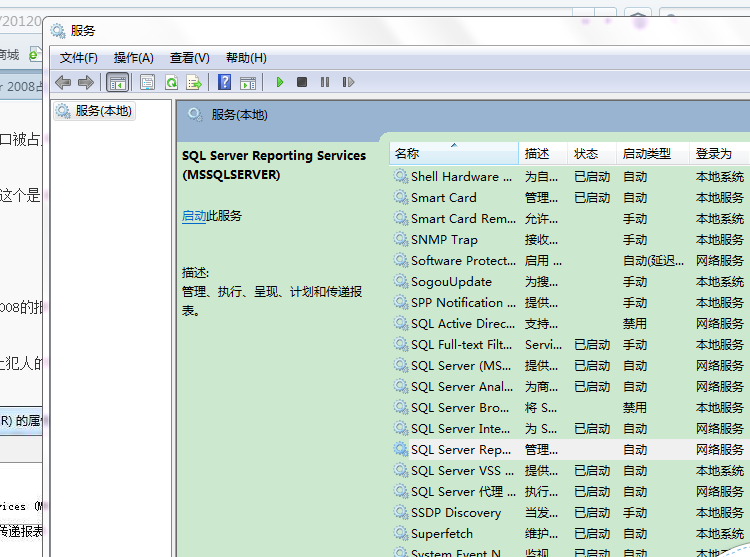Open the 帮助(H) menu
The height and width of the screenshot is (557, 750).
coord(246,58)
